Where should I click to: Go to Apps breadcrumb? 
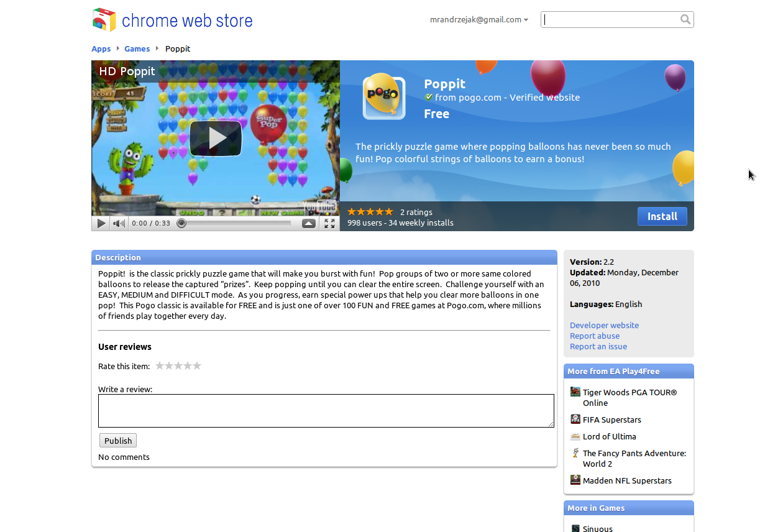[101, 48]
